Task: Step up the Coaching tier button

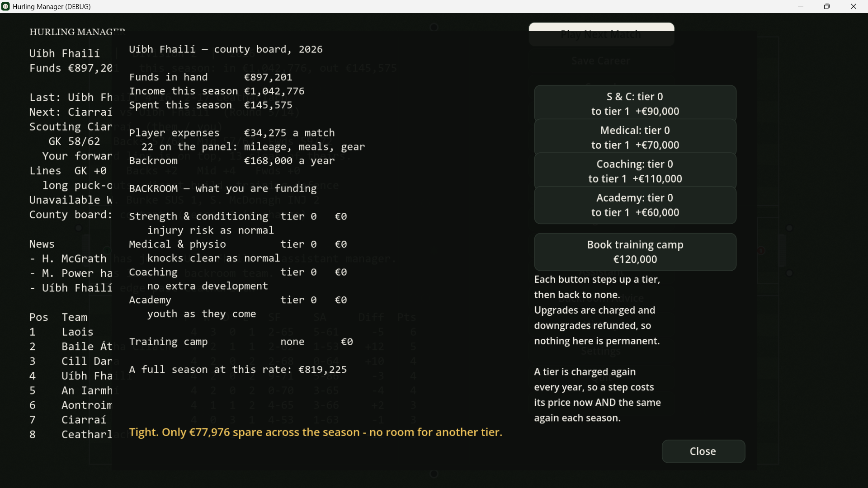Action: tap(635, 171)
